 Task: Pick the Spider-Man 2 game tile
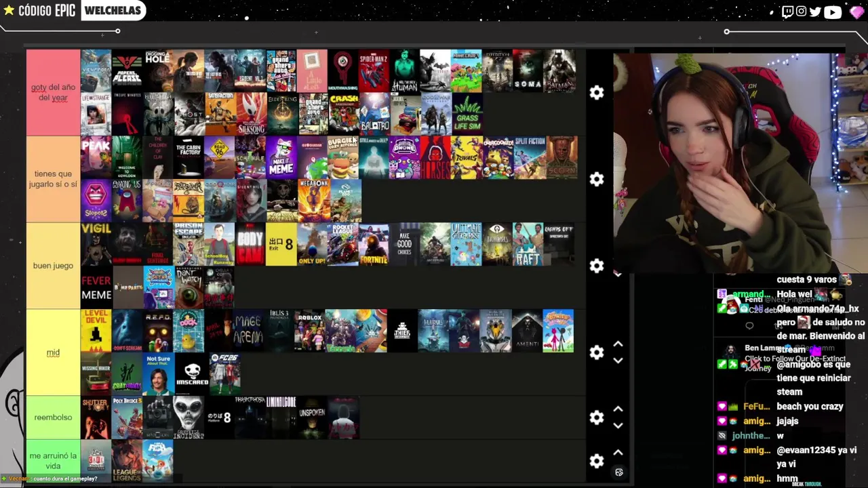tap(374, 70)
